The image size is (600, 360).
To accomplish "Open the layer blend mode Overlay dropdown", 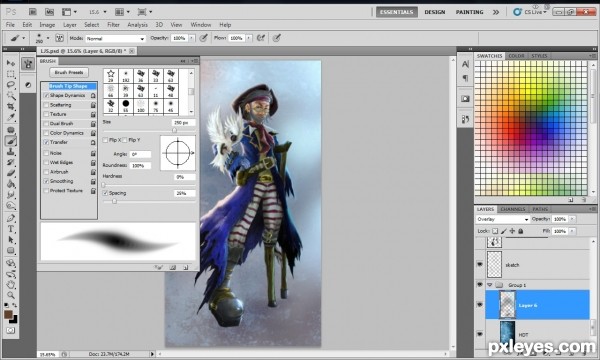I will [503, 219].
